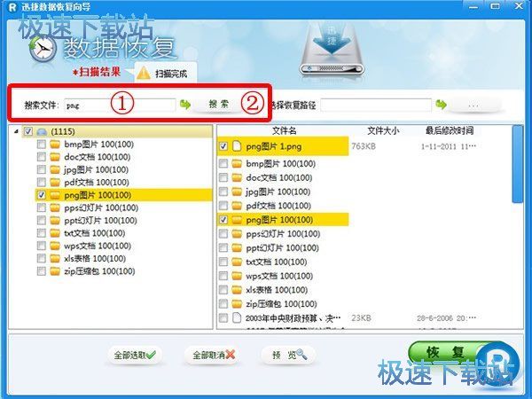Toggle the root (1115) checkbox
This screenshot has width=532, height=399.
click(28, 131)
